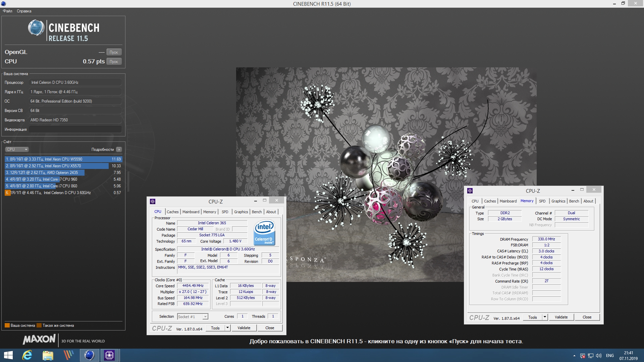
Task: Switch to Memory tab in left CPU-Z window
Action: tap(210, 212)
